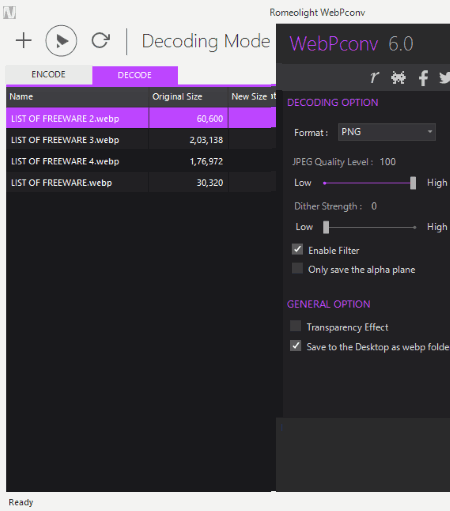Select LIST OF FREEWARE 3.webp row
The height and width of the screenshot is (511, 450).
[141, 140]
